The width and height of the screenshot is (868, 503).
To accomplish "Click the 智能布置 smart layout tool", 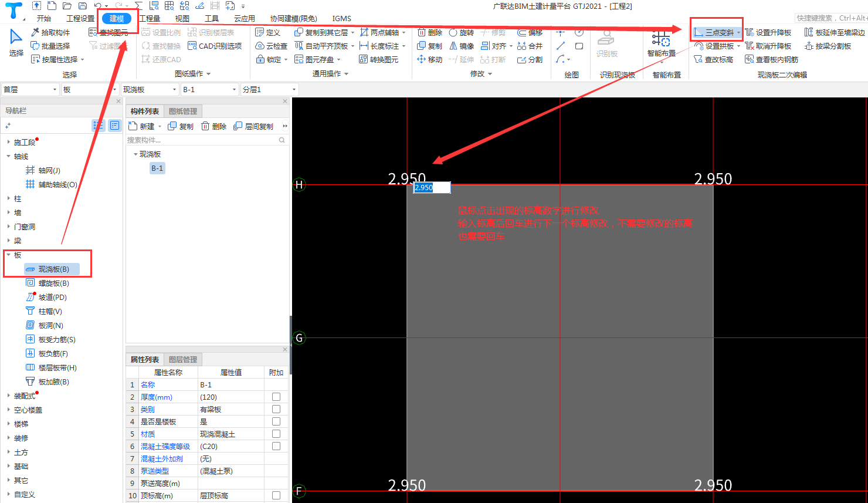I will (662, 44).
